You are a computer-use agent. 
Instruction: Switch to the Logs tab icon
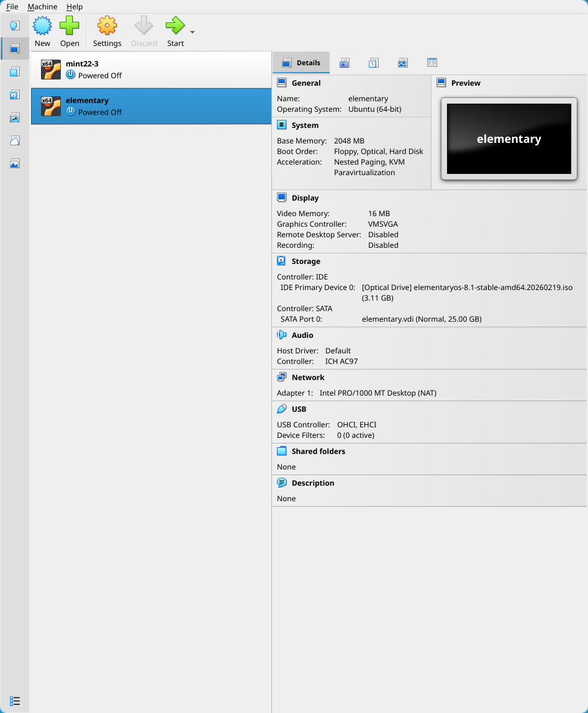(x=373, y=63)
